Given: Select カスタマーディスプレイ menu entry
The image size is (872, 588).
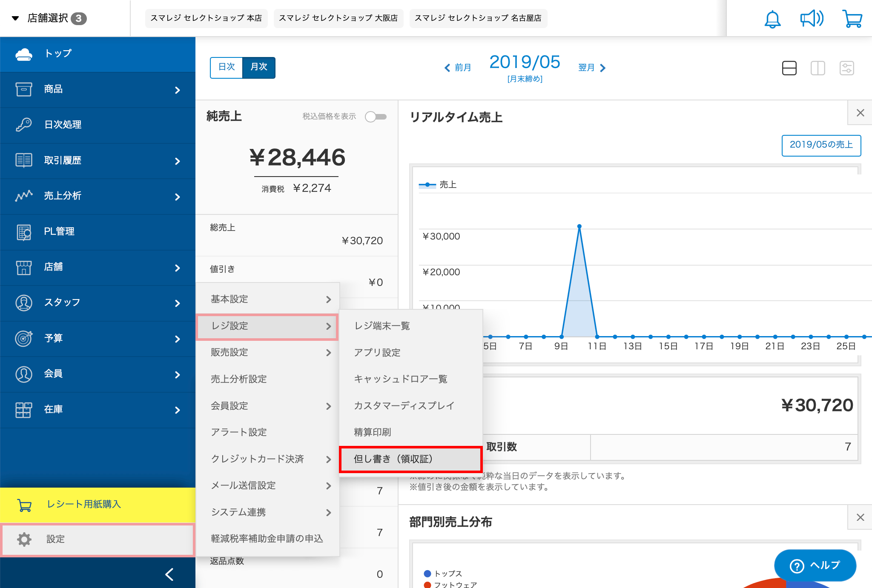Looking at the screenshot, I should click(411, 405).
